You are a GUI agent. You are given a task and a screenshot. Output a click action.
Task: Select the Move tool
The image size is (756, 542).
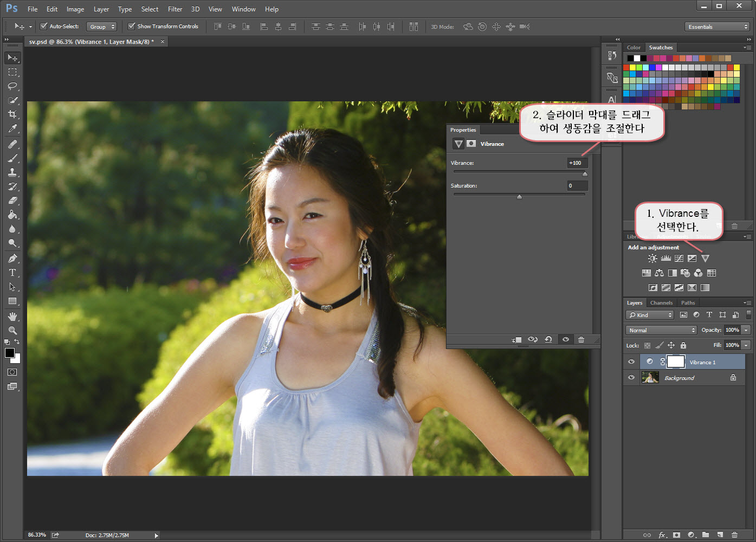(12, 57)
